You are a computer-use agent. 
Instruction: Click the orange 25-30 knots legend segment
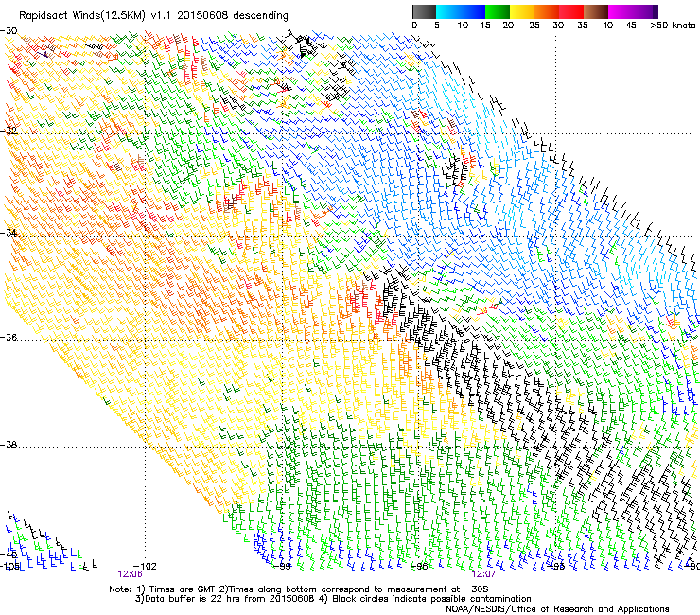pos(547,11)
